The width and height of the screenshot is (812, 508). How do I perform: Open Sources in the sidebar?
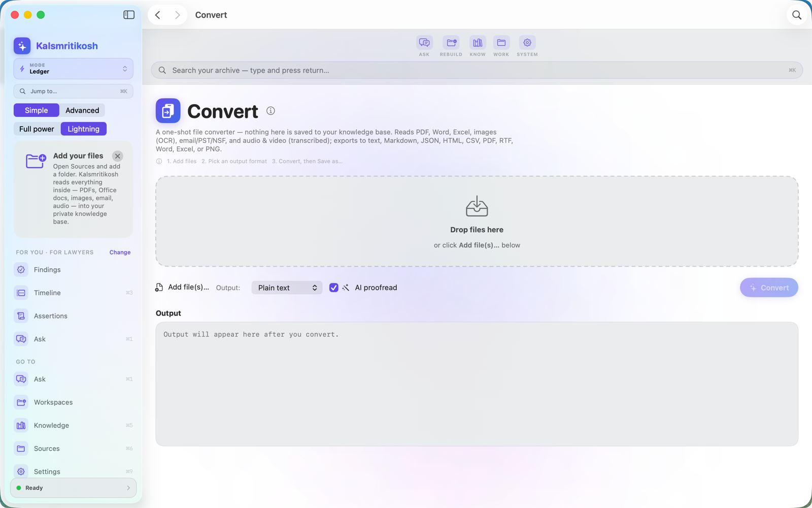pos(74,449)
